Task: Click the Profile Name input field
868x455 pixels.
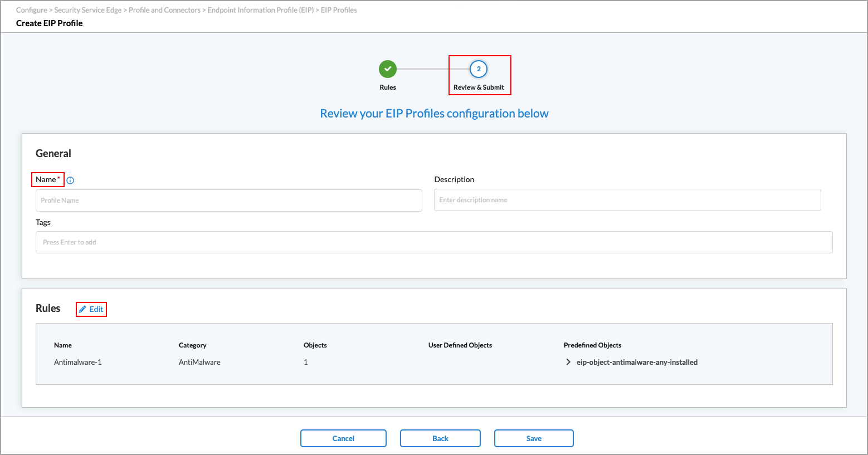Action: point(228,200)
